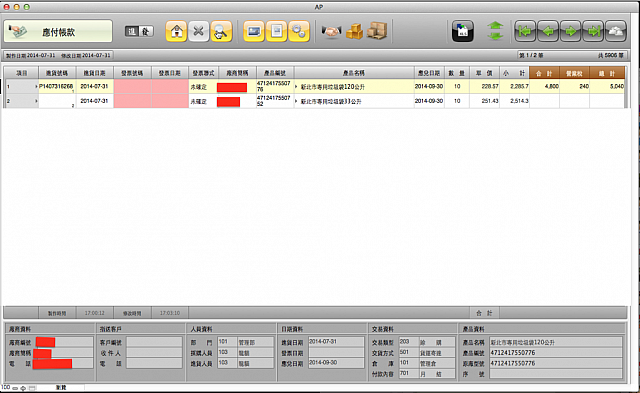
Task: Click the grey X delete icon
Action: (x=199, y=31)
